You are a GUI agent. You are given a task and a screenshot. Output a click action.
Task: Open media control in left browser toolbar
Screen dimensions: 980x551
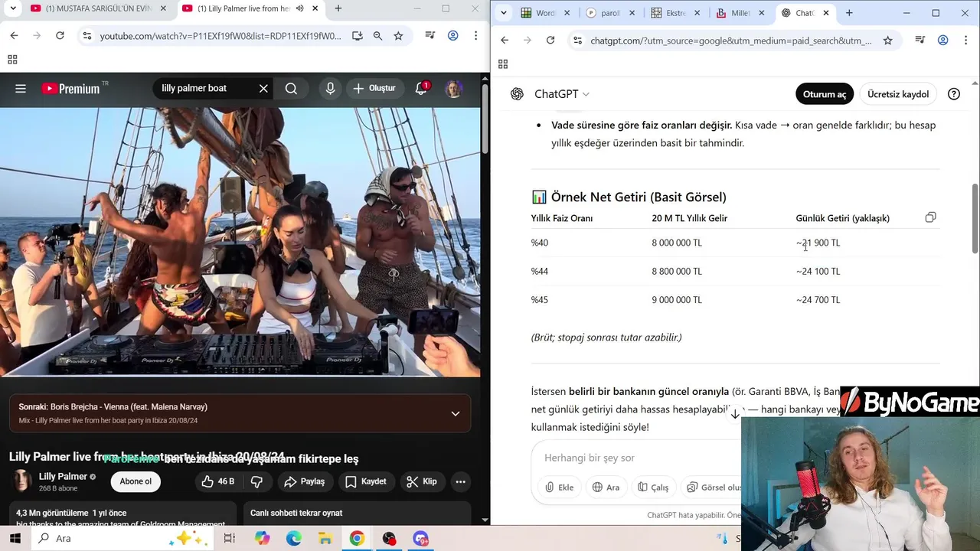point(431,36)
